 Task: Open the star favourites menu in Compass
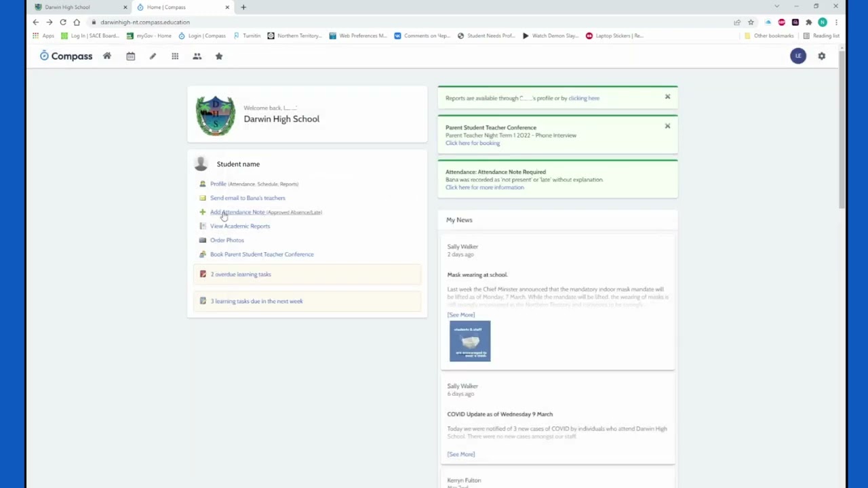coord(219,56)
